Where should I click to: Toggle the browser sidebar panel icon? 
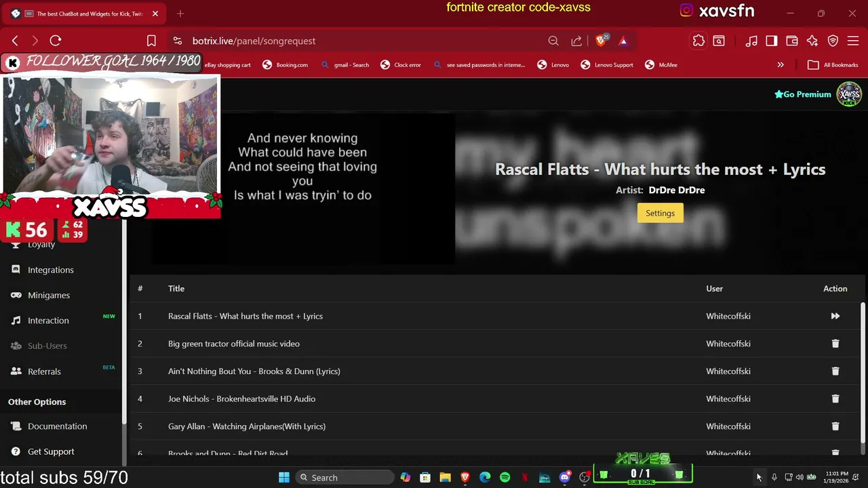(772, 41)
